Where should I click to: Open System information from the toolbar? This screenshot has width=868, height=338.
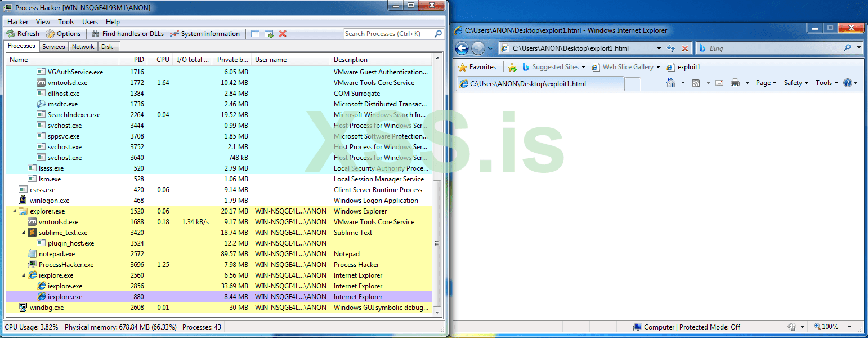point(205,34)
